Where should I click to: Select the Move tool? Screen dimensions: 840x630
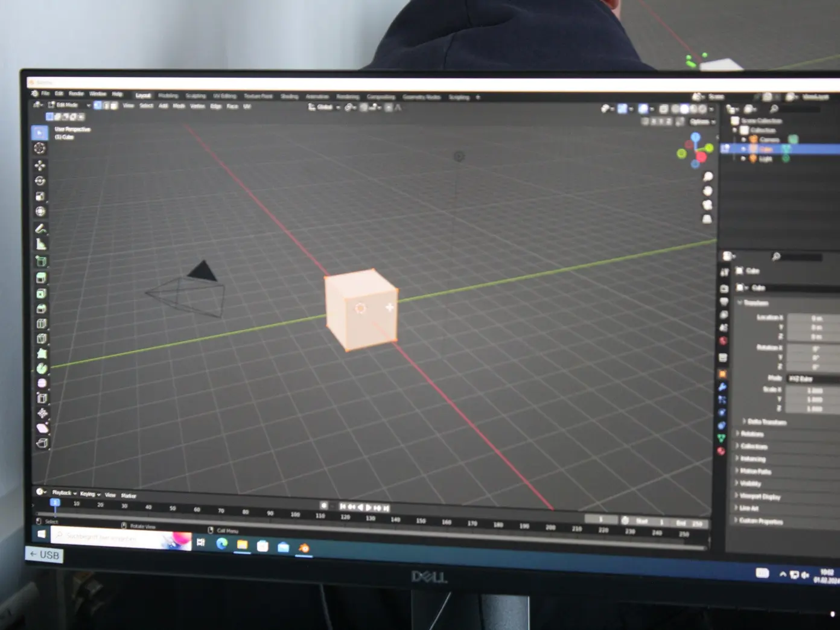(x=40, y=165)
